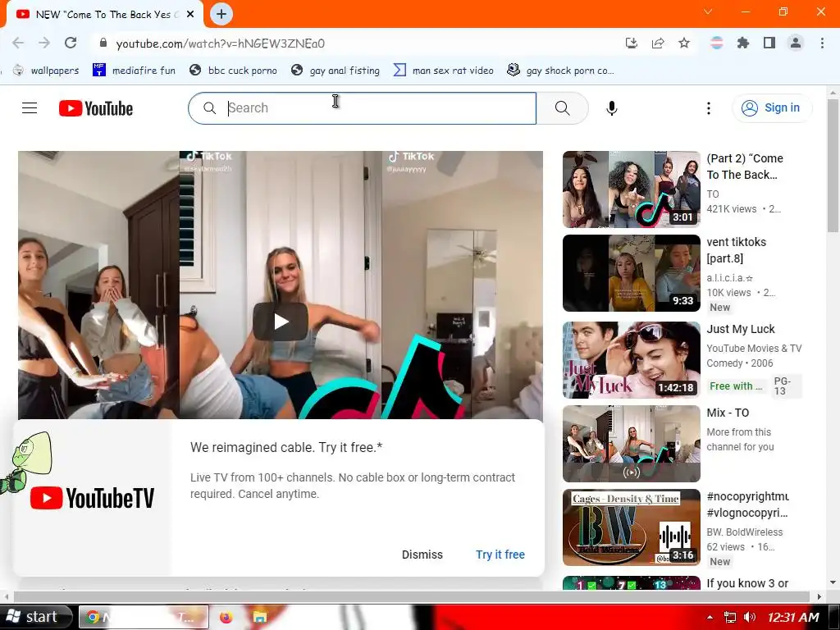Open file explorer folder in taskbar
The width and height of the screenshot is (840, 630).
[260, 617]
